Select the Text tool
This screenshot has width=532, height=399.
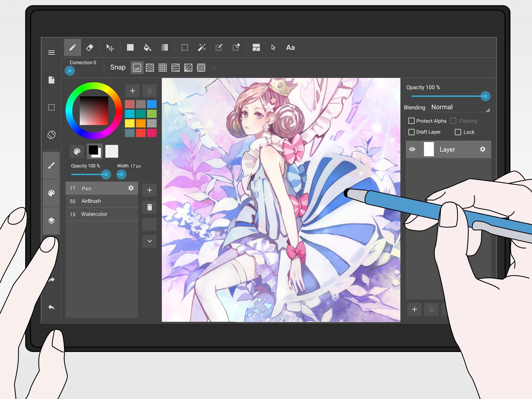click(291, 47)
